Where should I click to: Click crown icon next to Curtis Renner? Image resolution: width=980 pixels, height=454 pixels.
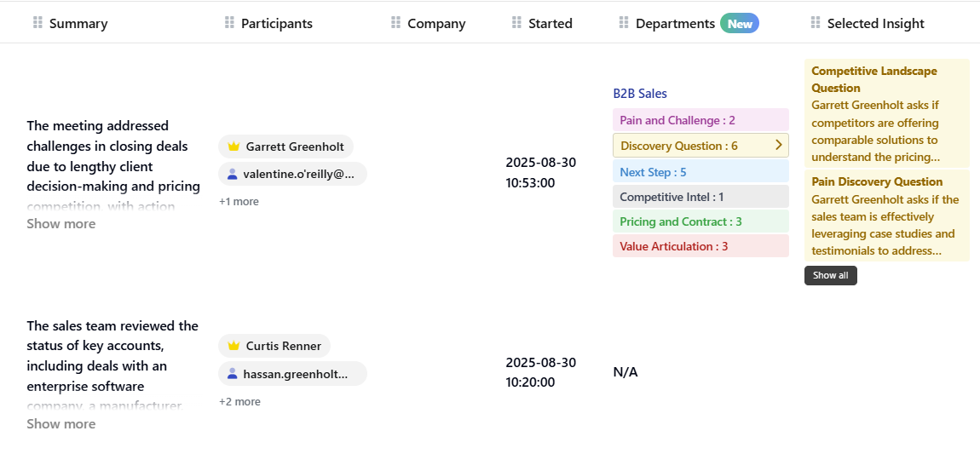coord(233,346)
